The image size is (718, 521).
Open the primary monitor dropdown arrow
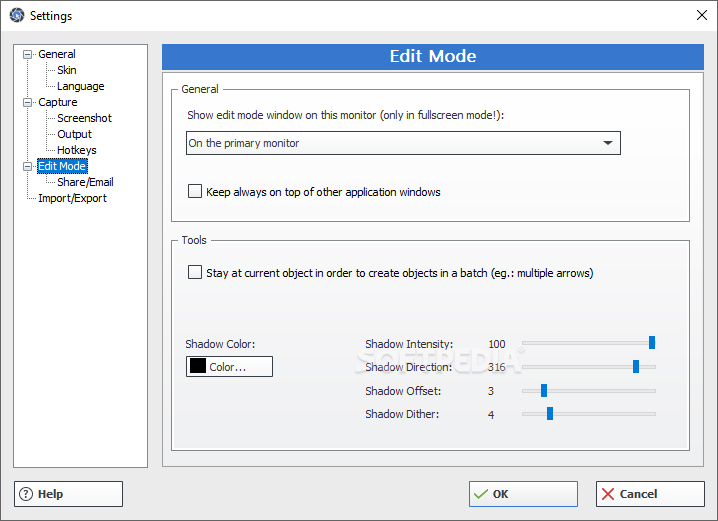point(608,143)
